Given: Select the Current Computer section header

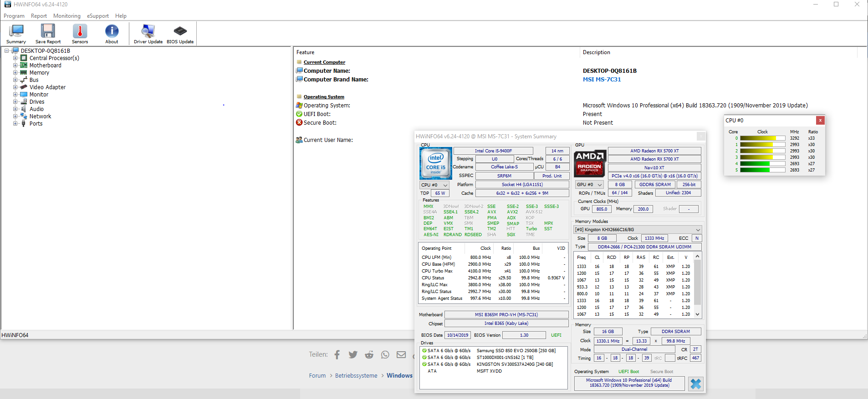Looking at the screenshot, I should coord(324,62).
